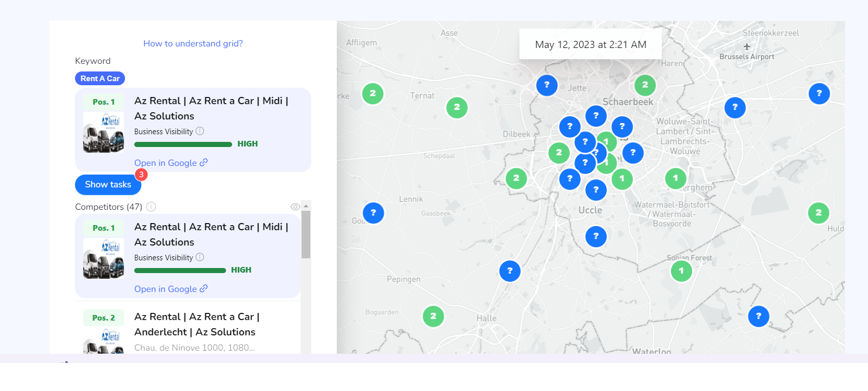
Task: Click the competitors list scrollbar thumb
Action: [306, 235]
